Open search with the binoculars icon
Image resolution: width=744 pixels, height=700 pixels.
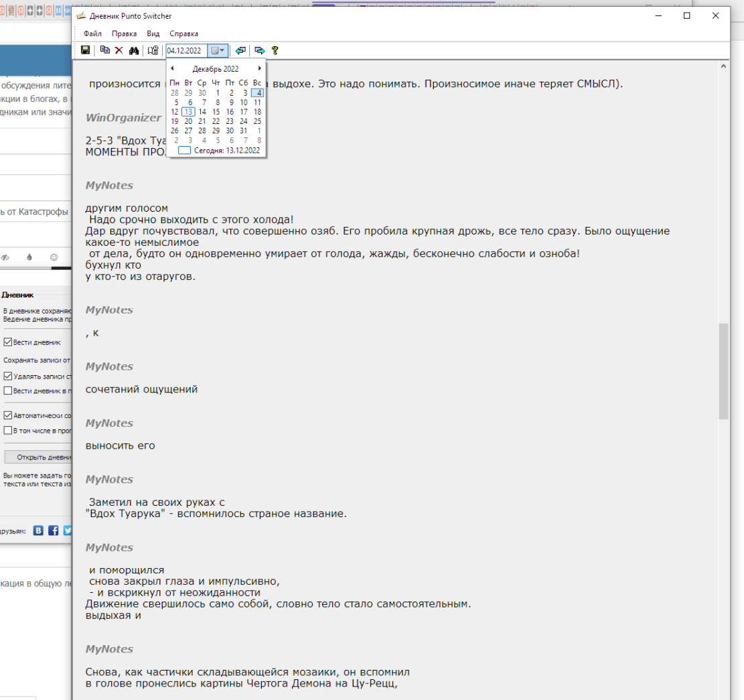[133, 50]
